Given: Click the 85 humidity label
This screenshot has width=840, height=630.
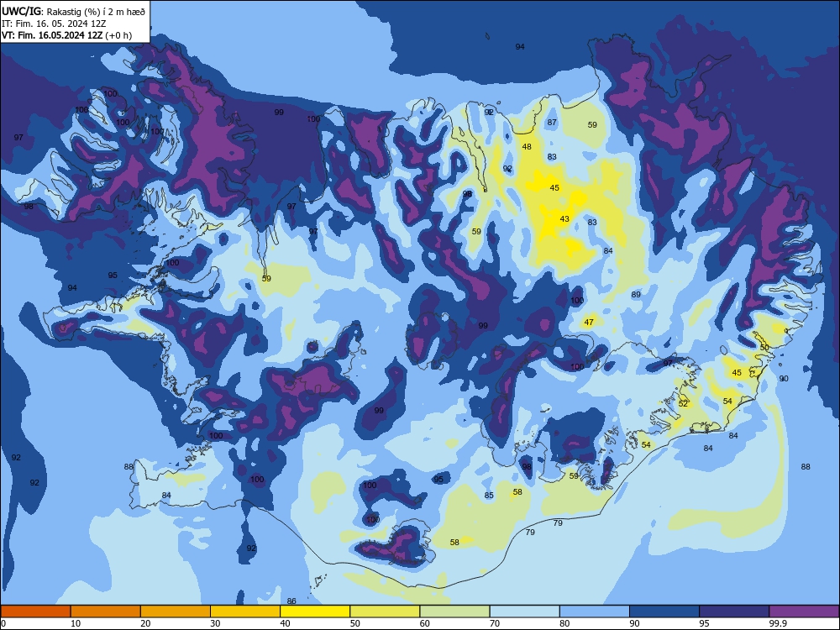Looking at the screenshot, I should [x=489, y=495].
